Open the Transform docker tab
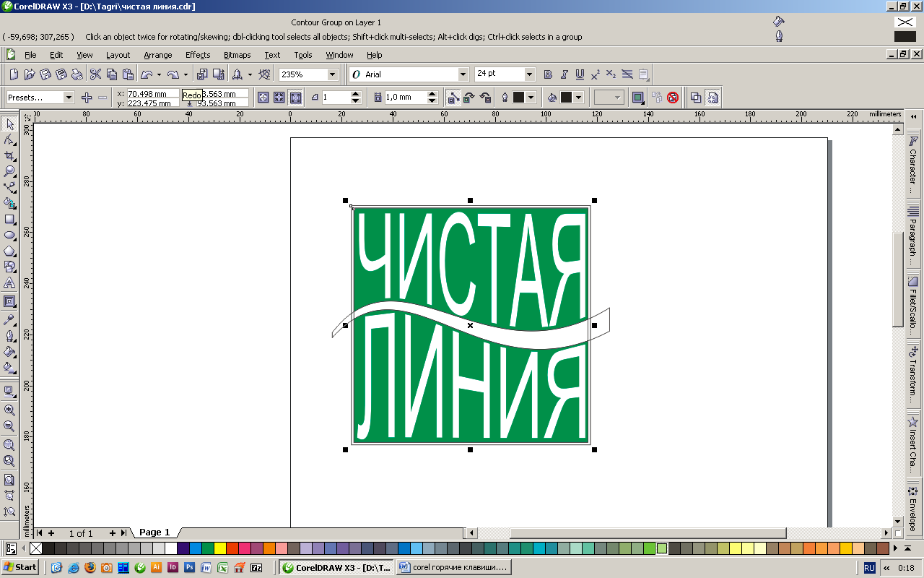924x578 pixels. (x=913, y=374)
